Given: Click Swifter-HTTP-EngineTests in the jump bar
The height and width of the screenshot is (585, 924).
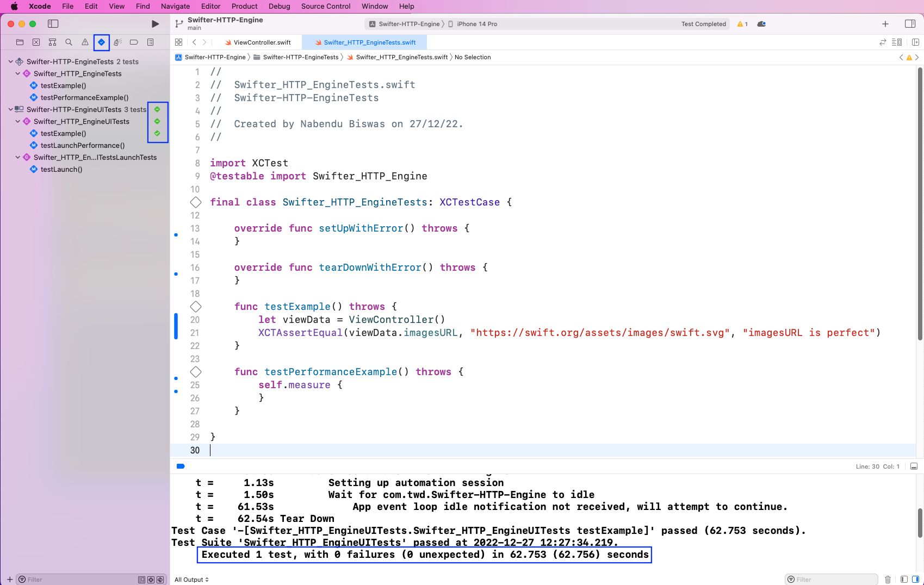Looking at the screenshot, I should [296, 57].
